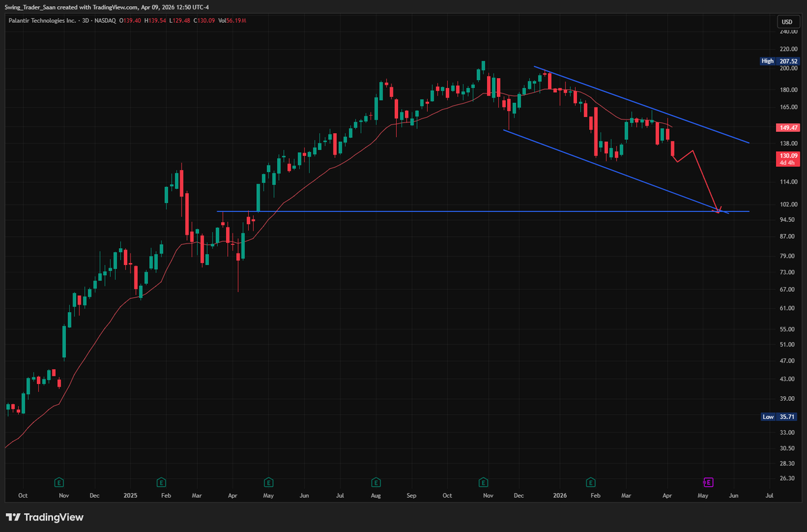Select the lower blue descending channel trendline

tap(615, 172)
